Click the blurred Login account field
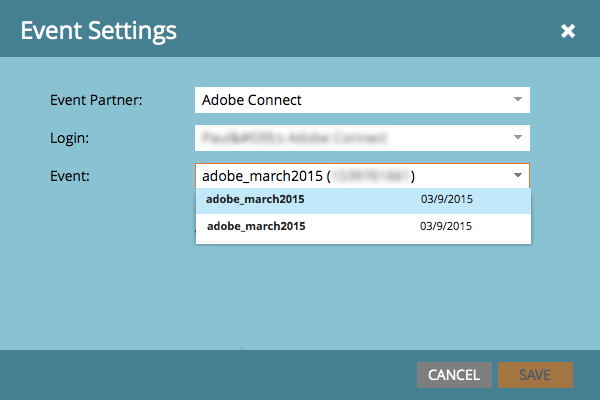The width and height of the screenshot is (600, 400). point(350,137)
